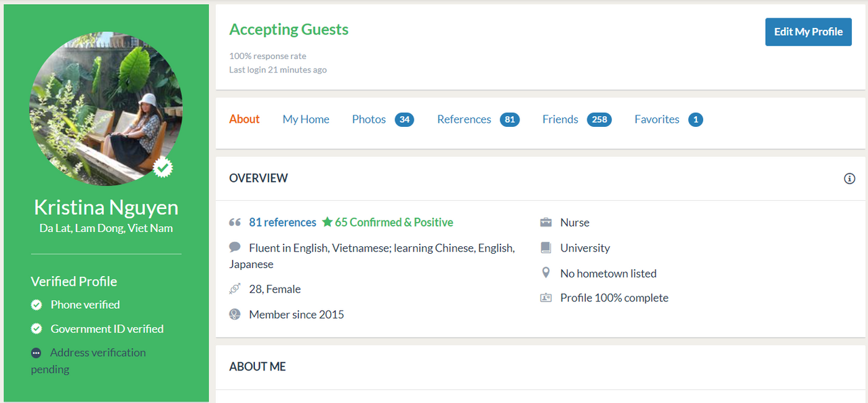Viewport: 868px width, 403px height.
Task: Click the verified checkmark badge on profile photo
Action: tap(163, 166)
